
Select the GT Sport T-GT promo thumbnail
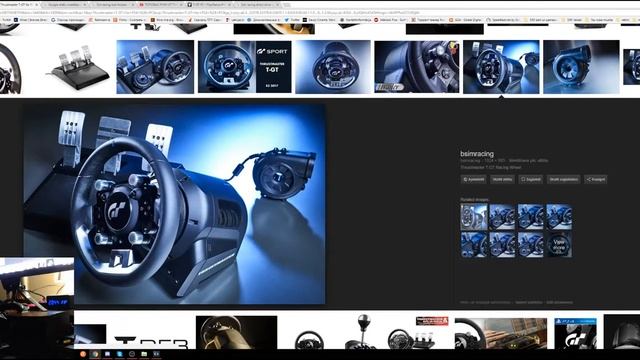point(245,67)
